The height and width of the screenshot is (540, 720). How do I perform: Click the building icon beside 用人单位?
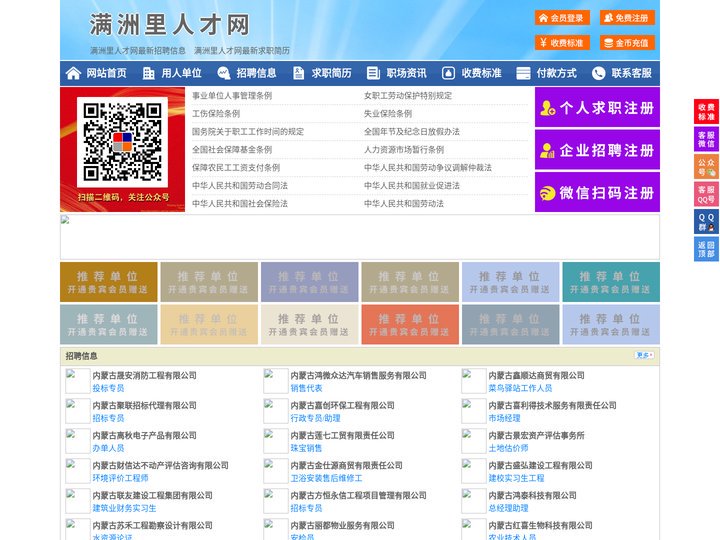[148, 73]
